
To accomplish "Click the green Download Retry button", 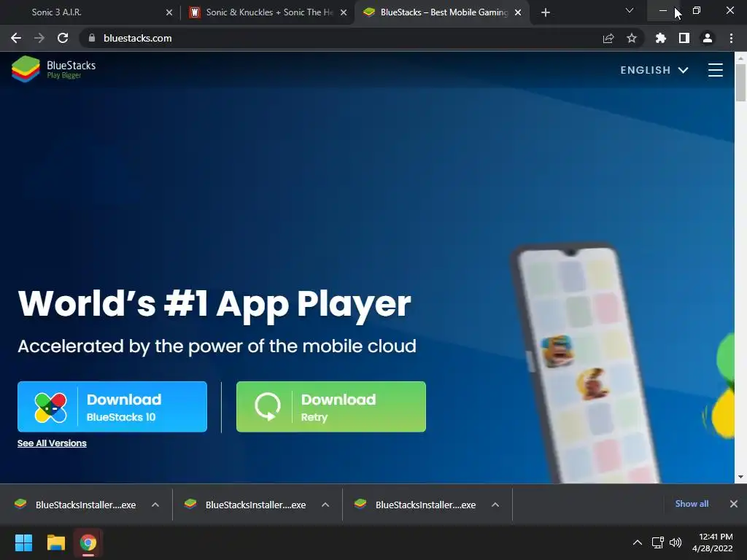I will (x=331, y=407).
